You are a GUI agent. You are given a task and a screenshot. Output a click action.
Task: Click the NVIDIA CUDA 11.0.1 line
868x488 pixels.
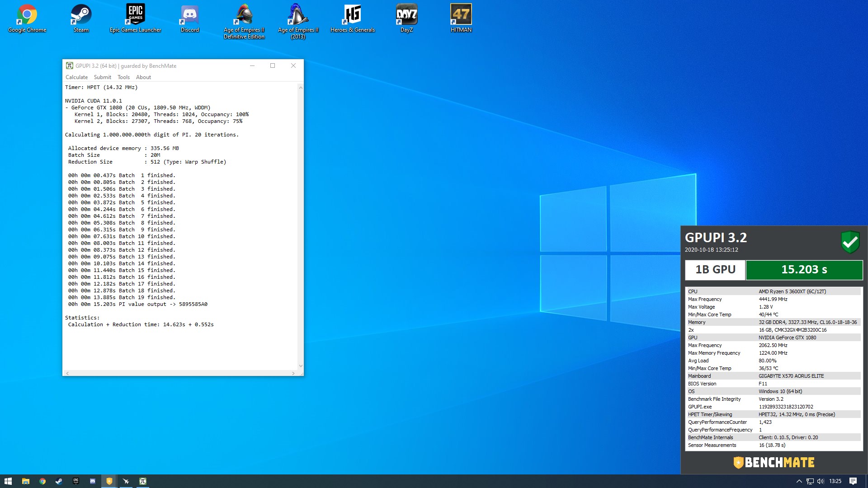click(94, 101)
